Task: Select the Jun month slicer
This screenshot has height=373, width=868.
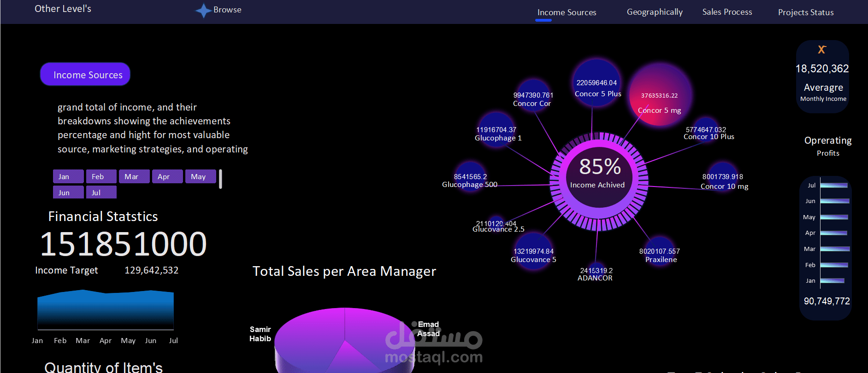Action: (x=68, y=192)
